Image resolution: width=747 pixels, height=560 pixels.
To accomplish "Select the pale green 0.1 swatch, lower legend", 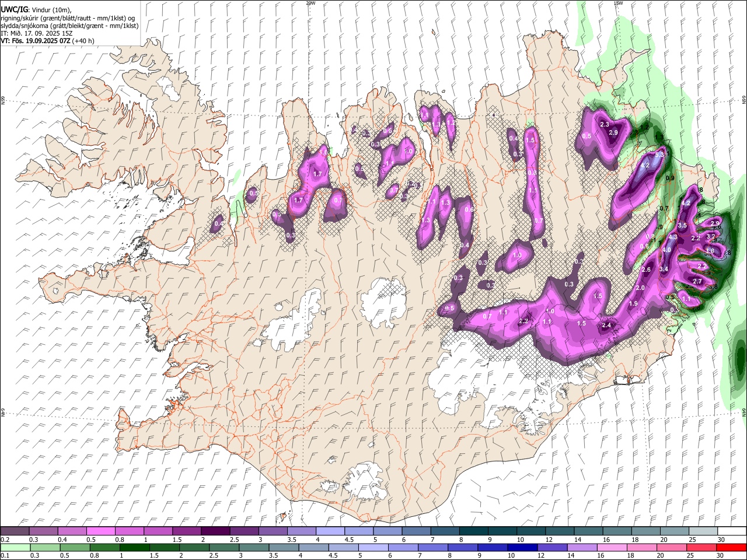I will click(x=15, y=548).
